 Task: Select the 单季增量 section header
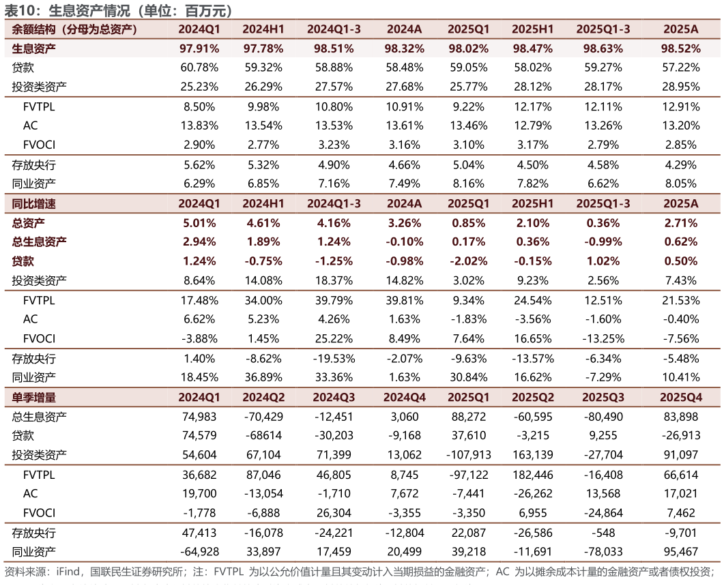(34, 397)
